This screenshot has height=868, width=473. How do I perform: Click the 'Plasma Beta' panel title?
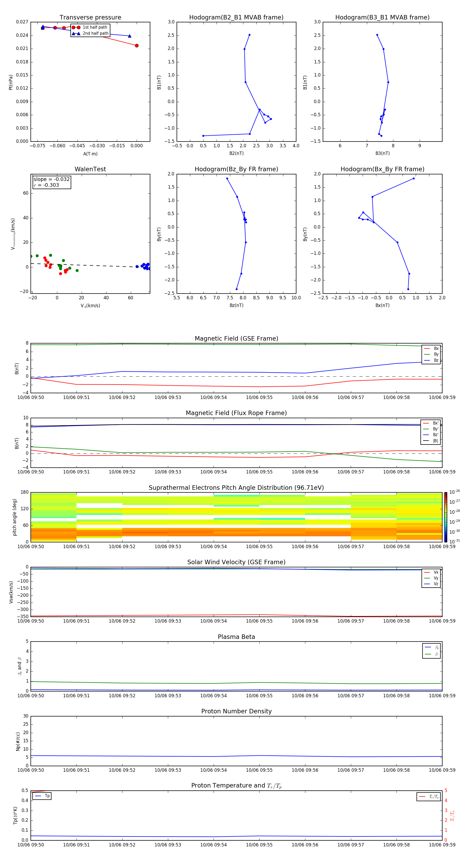click(236, 637)
